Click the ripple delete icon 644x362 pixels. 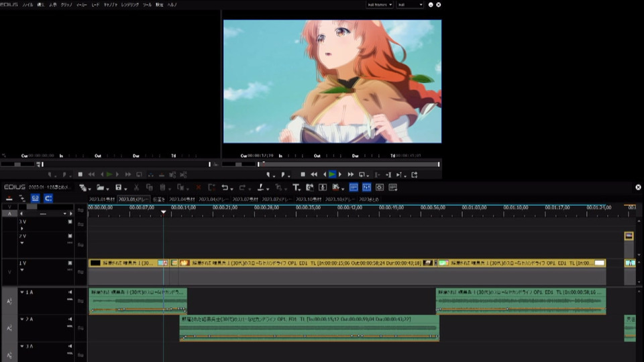(x=212, y=188)
